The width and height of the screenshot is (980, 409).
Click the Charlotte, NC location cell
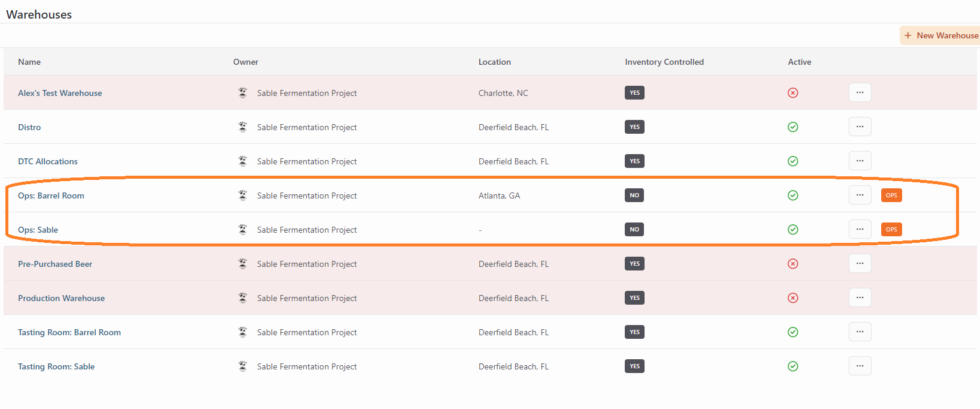tap(503, 93)
